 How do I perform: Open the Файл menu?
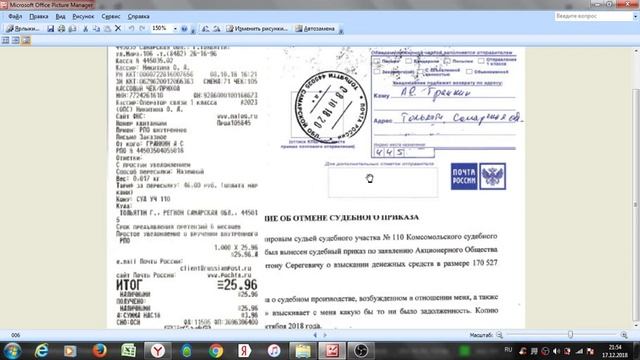point(15,17)
